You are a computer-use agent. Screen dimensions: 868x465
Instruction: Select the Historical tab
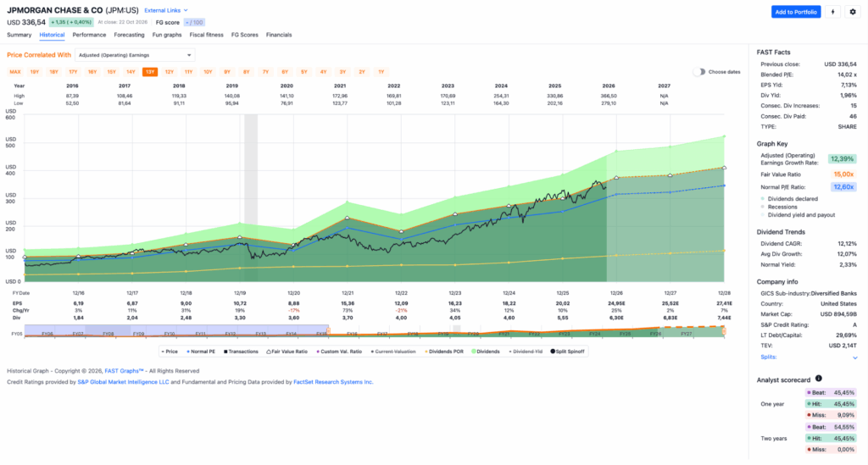click(52, 35)
